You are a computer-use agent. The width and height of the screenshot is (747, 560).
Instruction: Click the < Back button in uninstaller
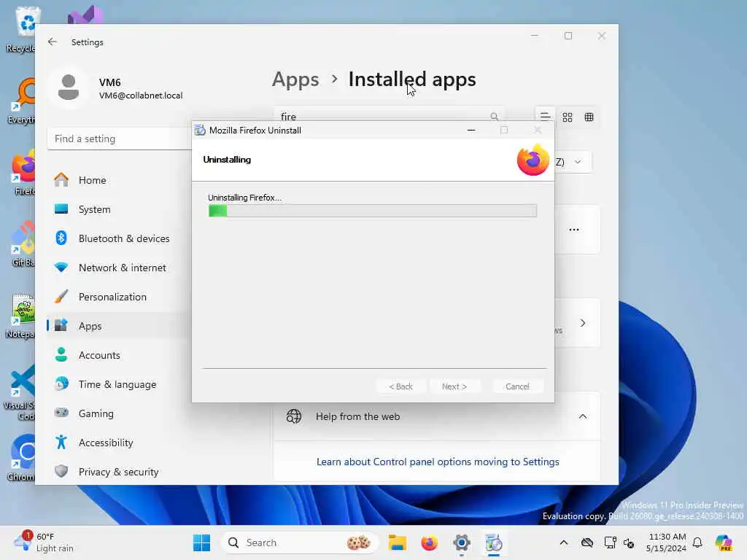coord(400,386)
